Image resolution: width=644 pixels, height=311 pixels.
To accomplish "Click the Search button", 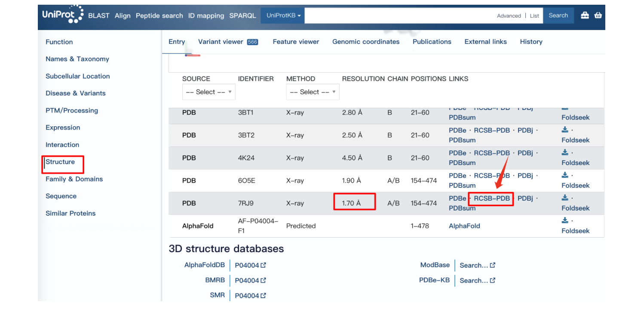I will point(558,15).
